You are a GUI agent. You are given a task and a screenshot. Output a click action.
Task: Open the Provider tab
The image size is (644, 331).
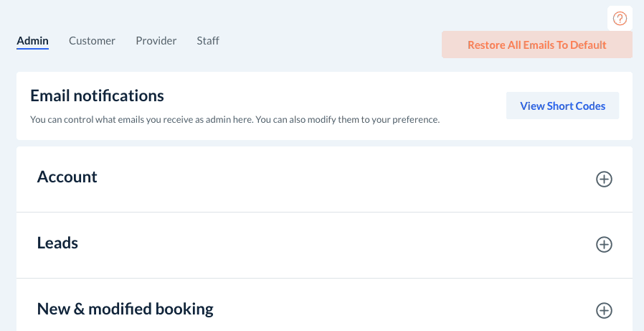click(156, 41)
